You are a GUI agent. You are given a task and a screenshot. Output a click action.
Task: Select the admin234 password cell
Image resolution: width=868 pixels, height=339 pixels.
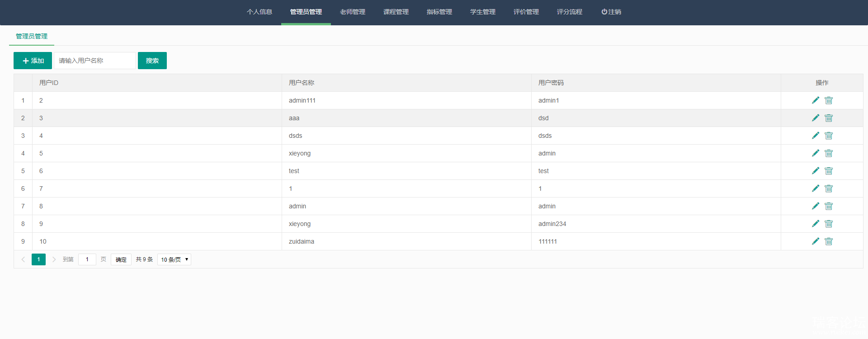[x=656, y=224]
